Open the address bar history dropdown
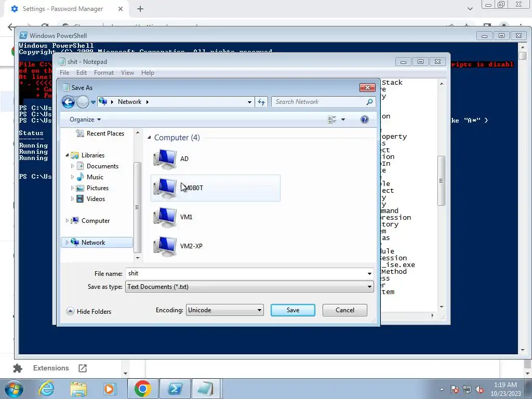532x399 pixels. coord(249,102)
